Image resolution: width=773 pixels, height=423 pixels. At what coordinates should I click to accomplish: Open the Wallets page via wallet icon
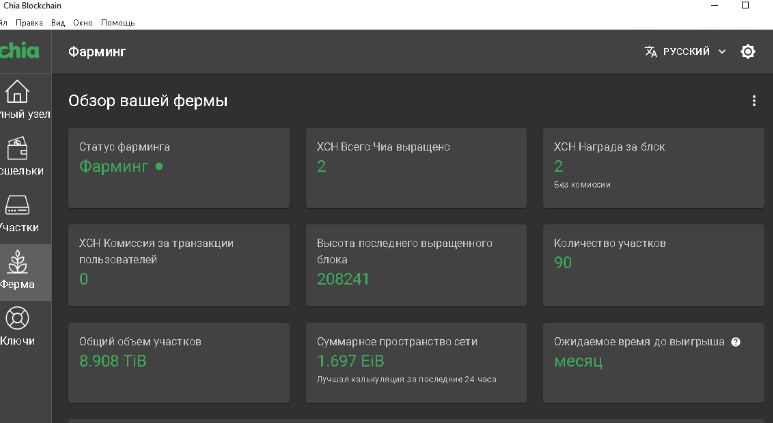click(17, 148)
